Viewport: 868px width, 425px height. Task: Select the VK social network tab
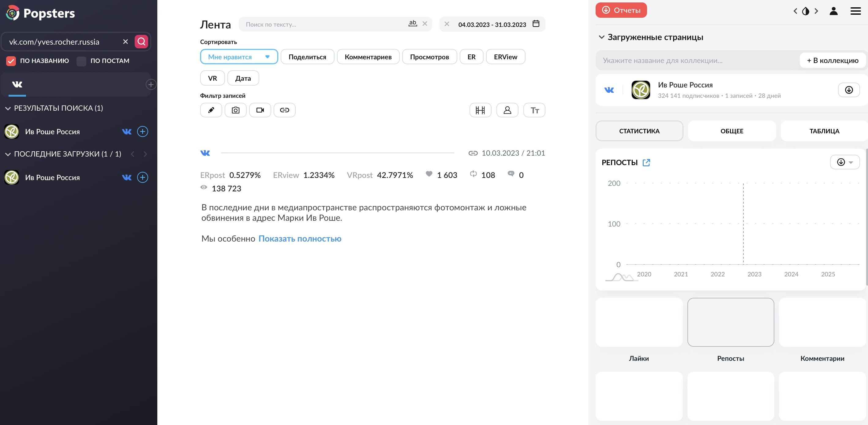17,84
